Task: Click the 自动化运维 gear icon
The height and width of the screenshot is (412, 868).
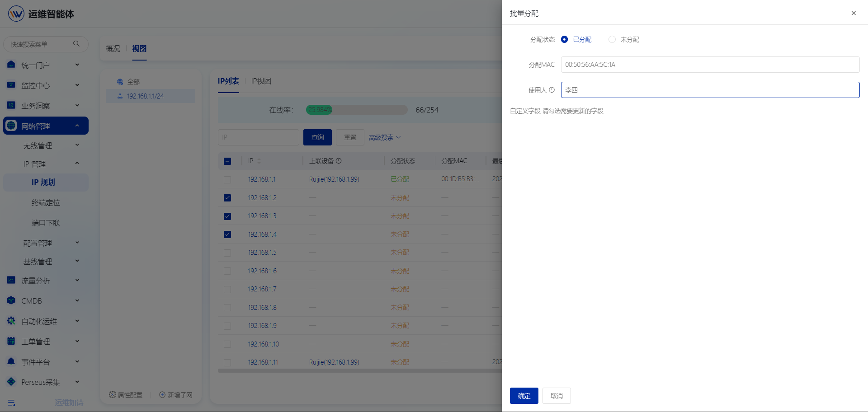Action: (x=11, y=321)
